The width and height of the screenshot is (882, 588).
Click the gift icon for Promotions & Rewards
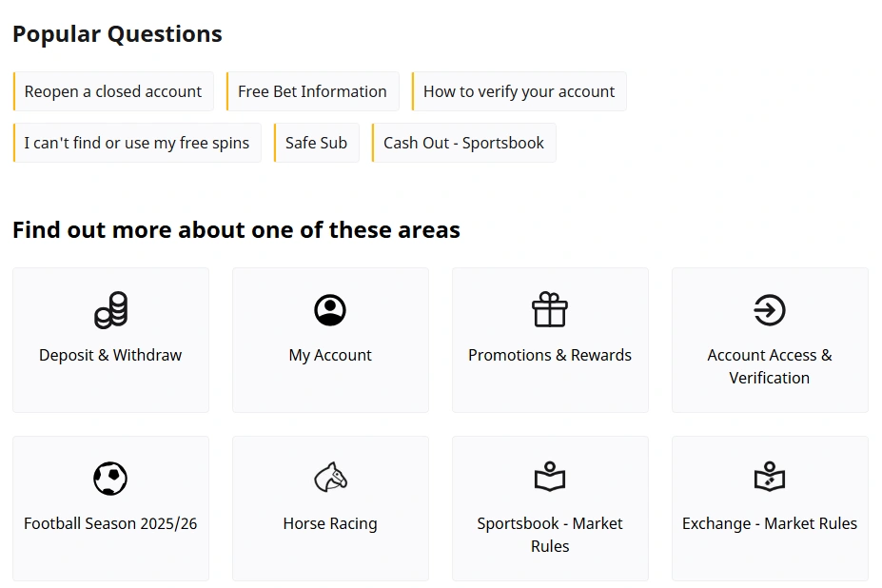[550, 309]
